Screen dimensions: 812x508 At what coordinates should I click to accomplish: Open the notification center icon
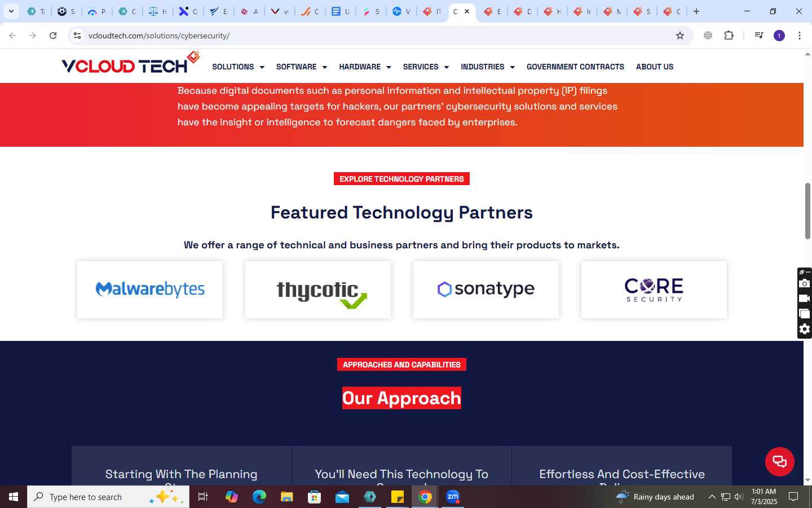tap(793, 497)
